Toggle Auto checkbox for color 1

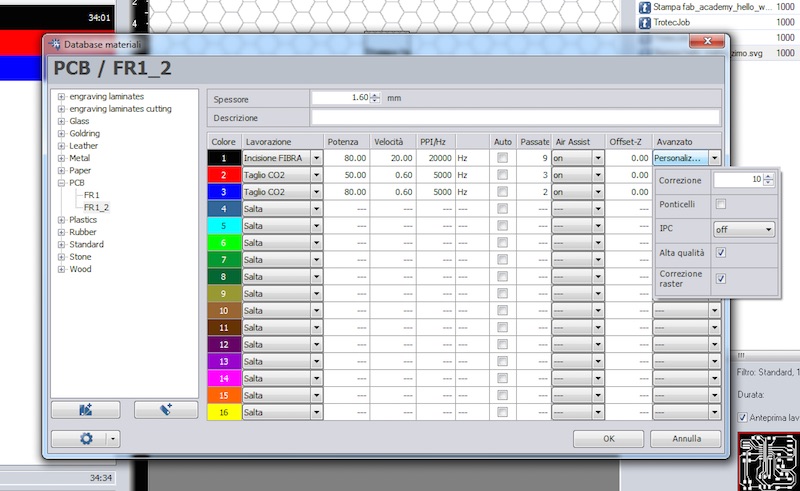(x=503, y=158)
